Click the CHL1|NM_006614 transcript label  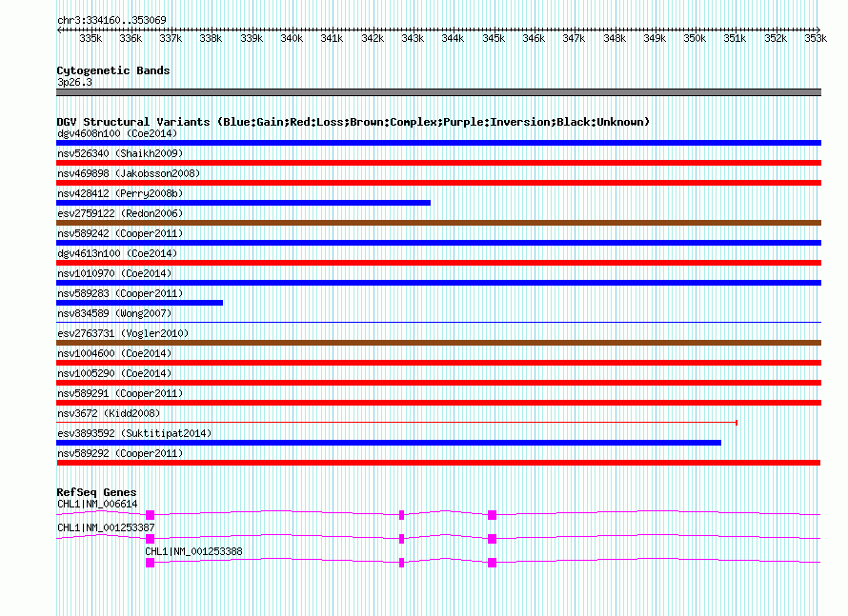[x=97, y=505]
